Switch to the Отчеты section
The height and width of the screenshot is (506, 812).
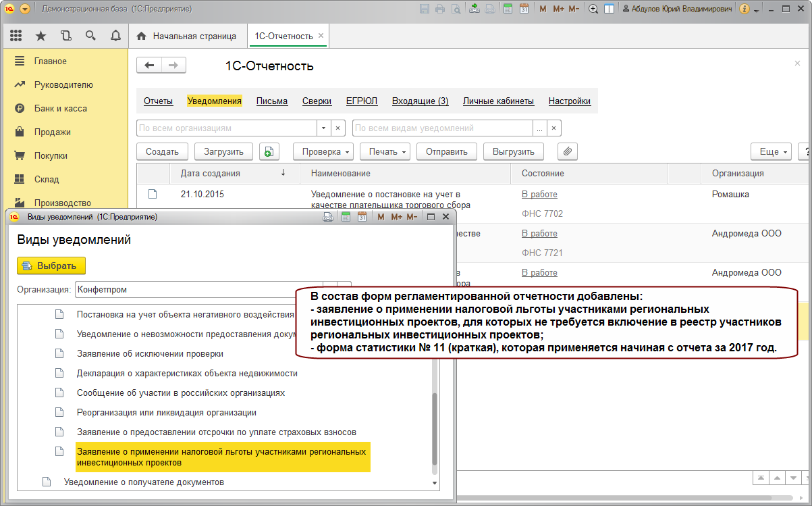pyautogui.click(x=158, y=101)
